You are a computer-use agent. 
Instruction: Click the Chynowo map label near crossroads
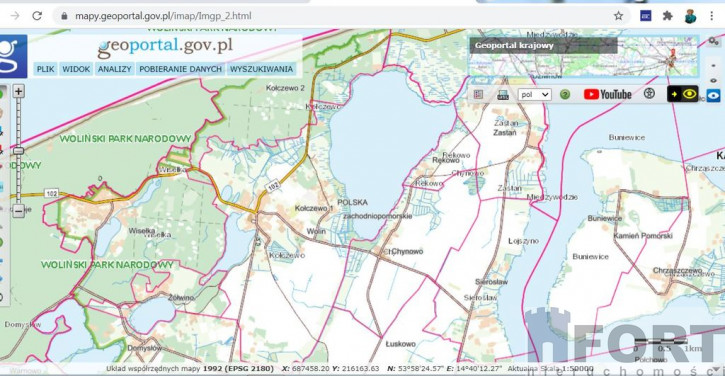pos(406,252)
